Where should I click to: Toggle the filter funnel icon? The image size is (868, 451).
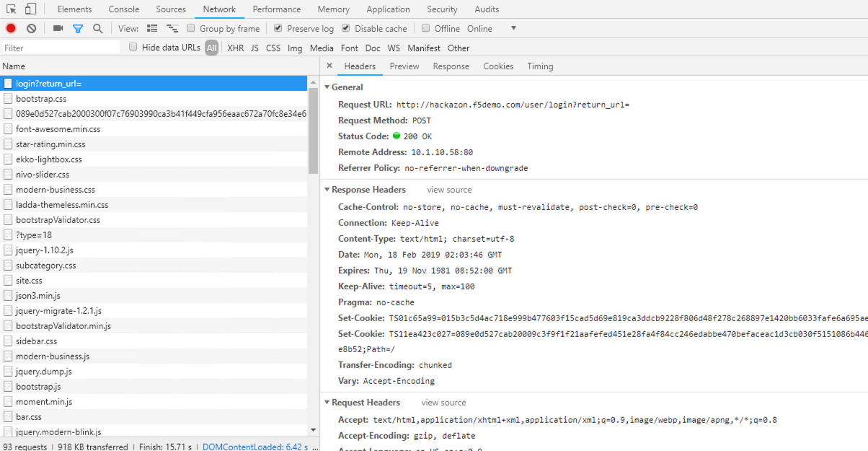(78, 29)
